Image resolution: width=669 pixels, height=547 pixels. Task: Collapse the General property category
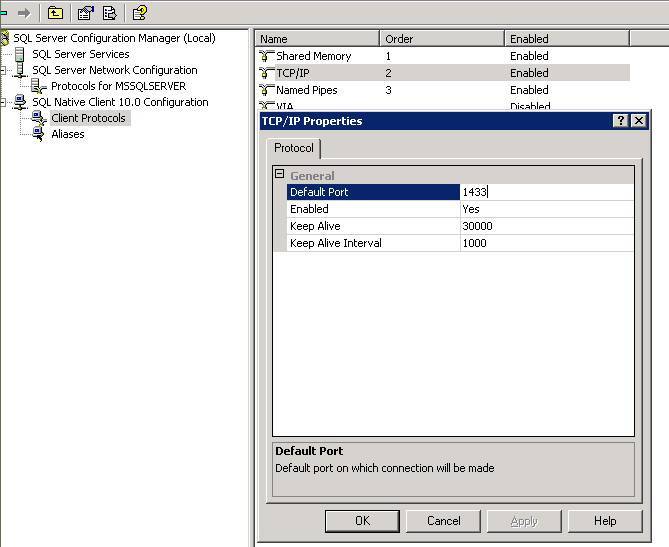pyautogui.click(x=280, y=175)
